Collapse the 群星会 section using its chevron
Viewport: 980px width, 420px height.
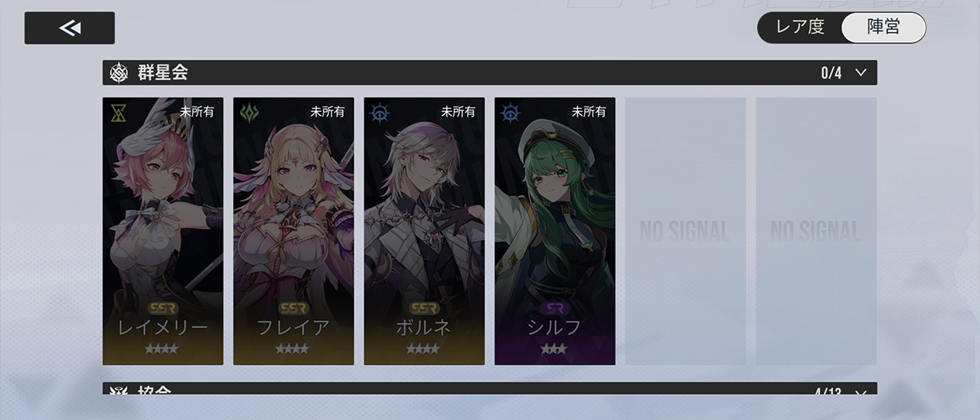click(x=861, y=73)
